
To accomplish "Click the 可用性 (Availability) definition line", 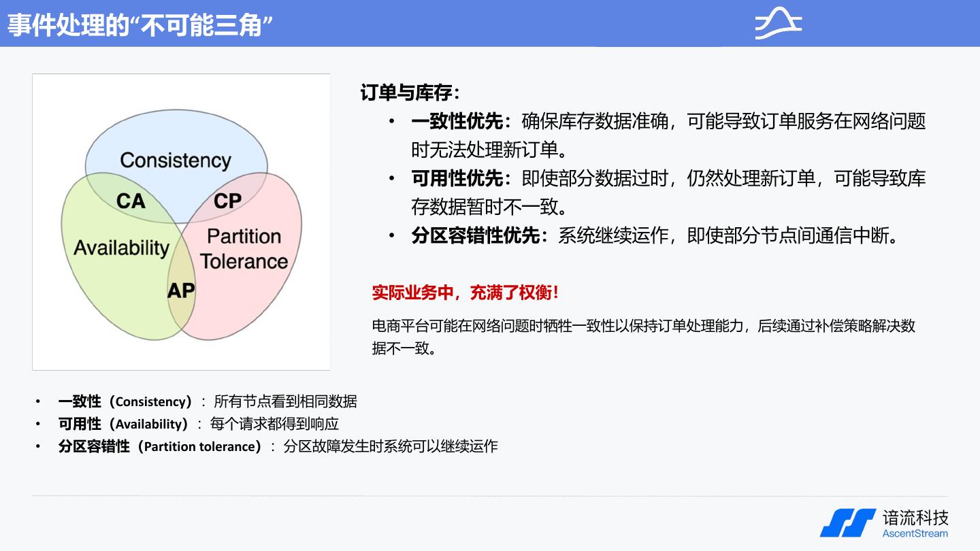I will coord(198,424).
